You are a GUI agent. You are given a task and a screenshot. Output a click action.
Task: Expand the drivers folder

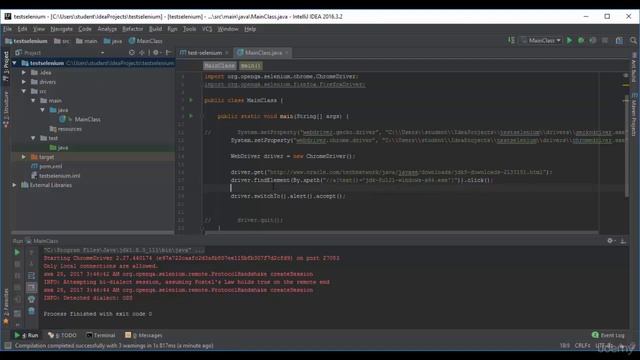24,82
